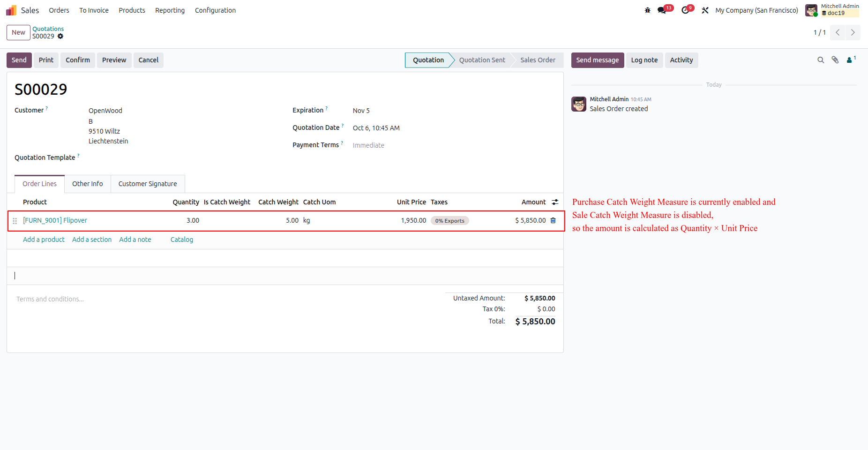This screenshot has width=868, height=450.
Task: Select the Quotation Sent status stage
Action: (482, 60)
